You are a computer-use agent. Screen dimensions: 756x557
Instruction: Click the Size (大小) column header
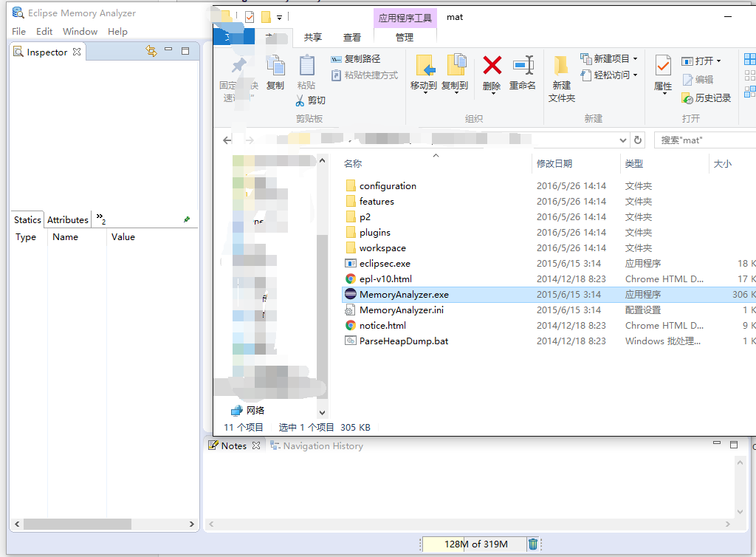722,164
